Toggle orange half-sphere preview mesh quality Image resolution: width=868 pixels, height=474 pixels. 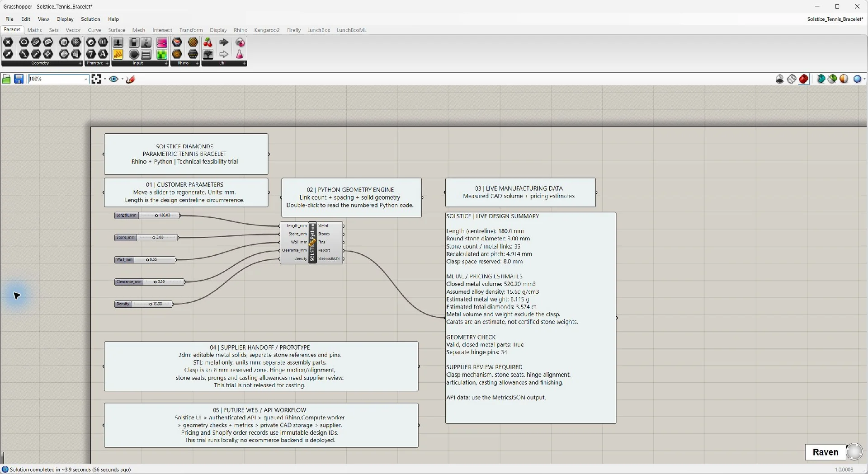[x=844, y=79]
